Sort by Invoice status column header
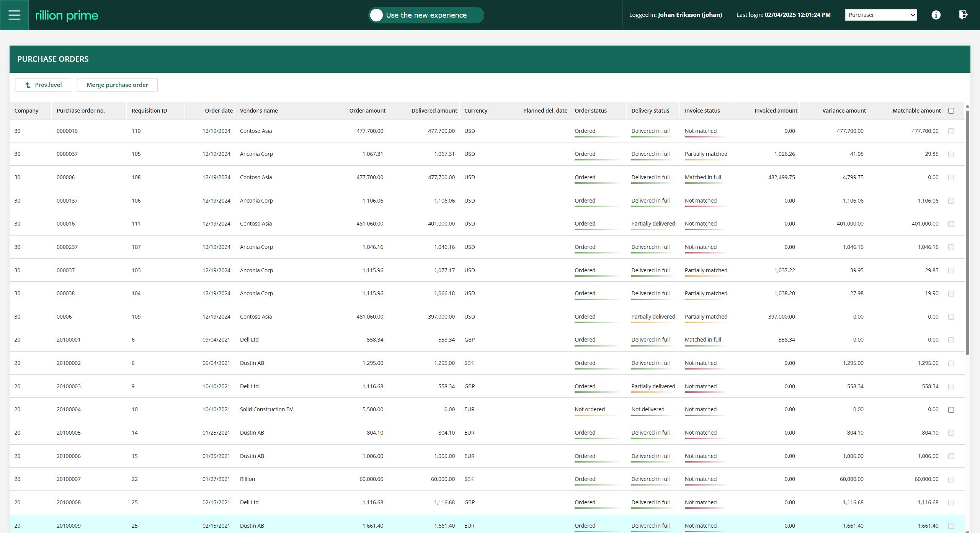This screenshot has width=980, height=533. [702, 111]
